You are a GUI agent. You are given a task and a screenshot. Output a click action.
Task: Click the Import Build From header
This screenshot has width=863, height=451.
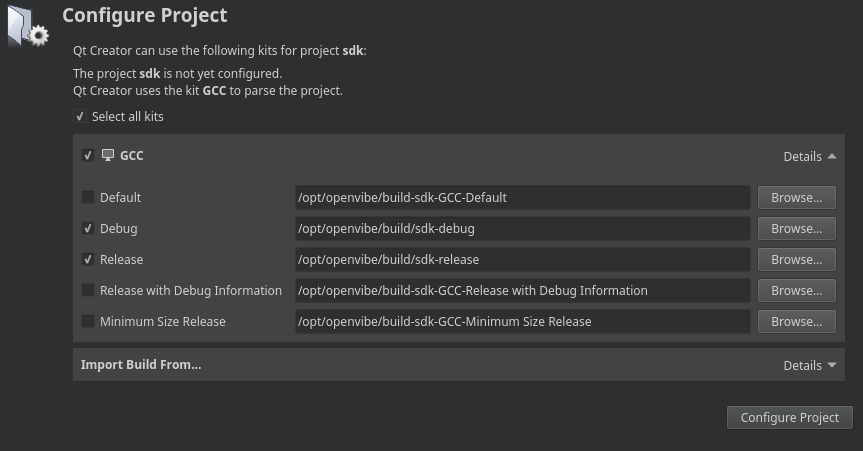point(141,365)
